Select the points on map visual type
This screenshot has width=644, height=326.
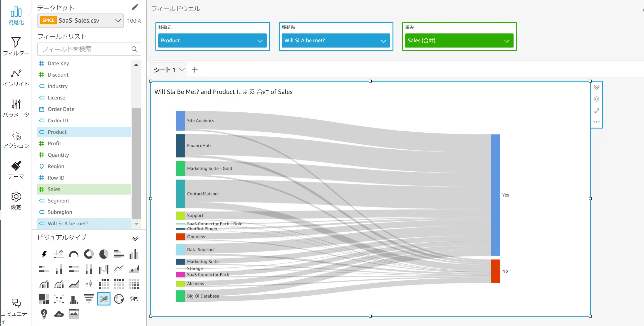(119, 299)
